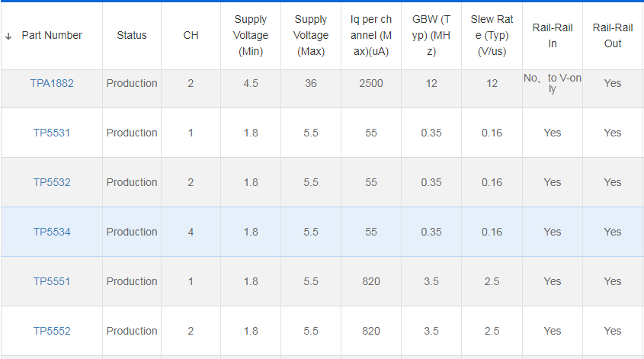Click the Iq per channel header
Image resolution: width=644 pixels, height=359 pixels.
tap(371, 35)
